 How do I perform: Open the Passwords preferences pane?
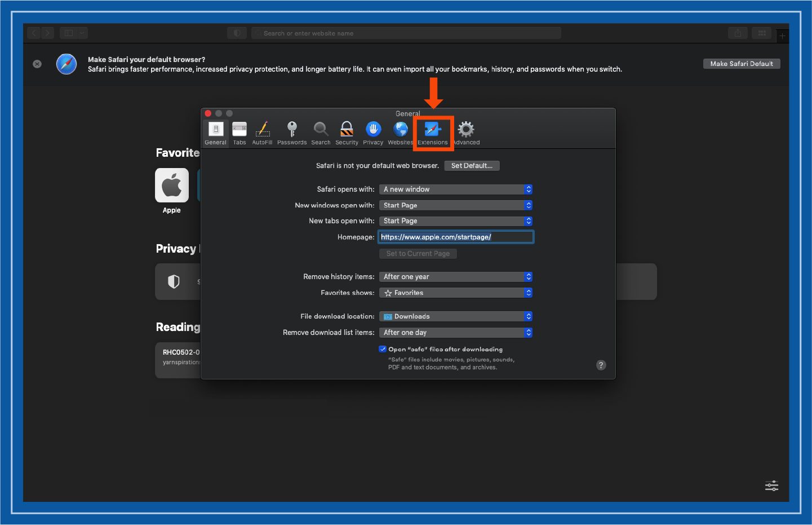click(x=292, y=133)
